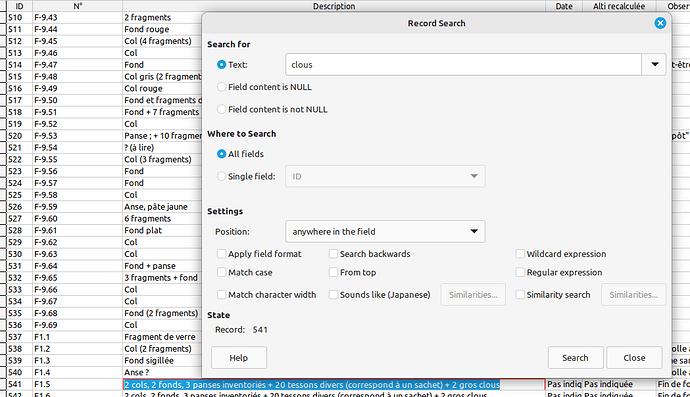Image resolution: width=690 pixels, height=397 pixels.
Task: Click the ID column header
Action: click(x=19, y=6)
